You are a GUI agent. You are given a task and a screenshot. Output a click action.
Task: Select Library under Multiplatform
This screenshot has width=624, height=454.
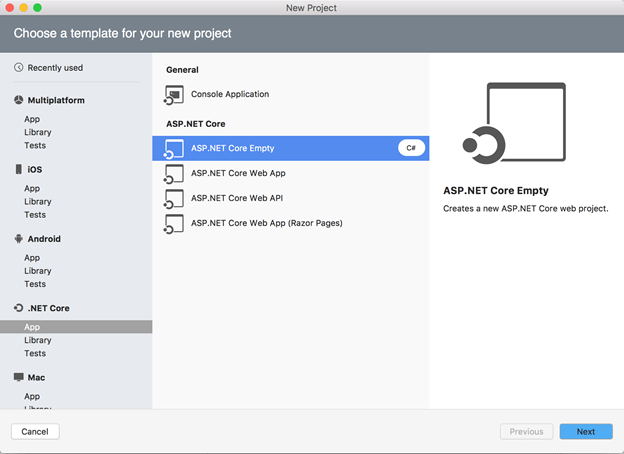[38, 132]
